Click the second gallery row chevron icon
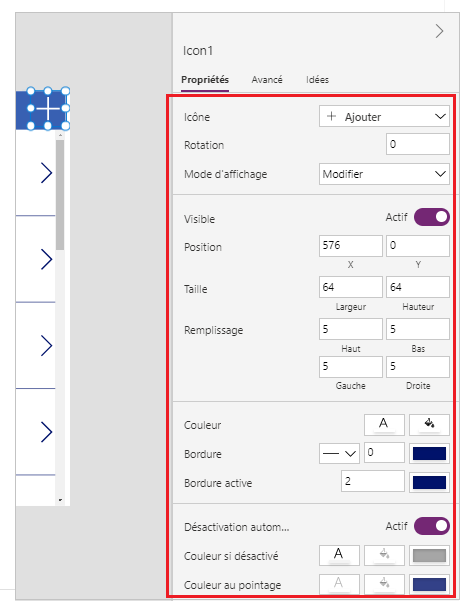The image size is (473, 610). [x=46, y=259]
